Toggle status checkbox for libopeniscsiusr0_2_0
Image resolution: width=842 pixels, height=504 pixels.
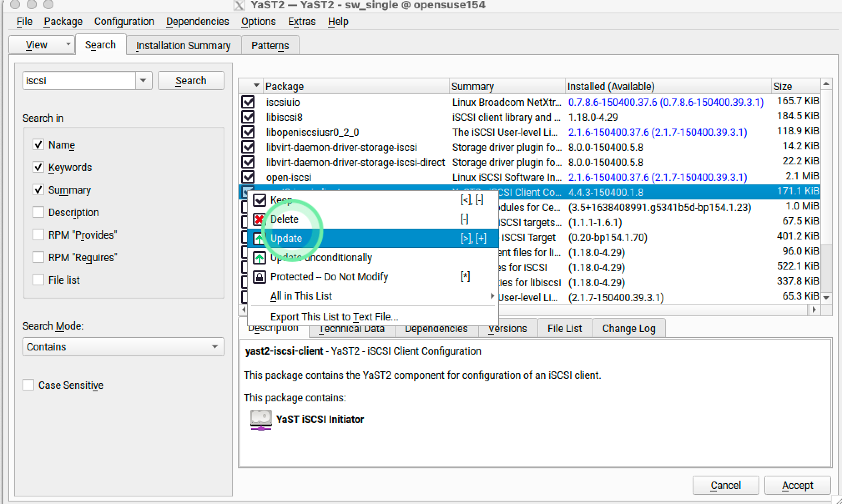(248, 132)
